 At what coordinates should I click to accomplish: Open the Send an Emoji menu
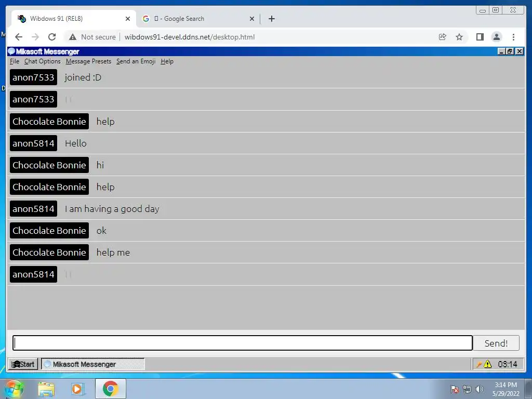click(136, 61)
